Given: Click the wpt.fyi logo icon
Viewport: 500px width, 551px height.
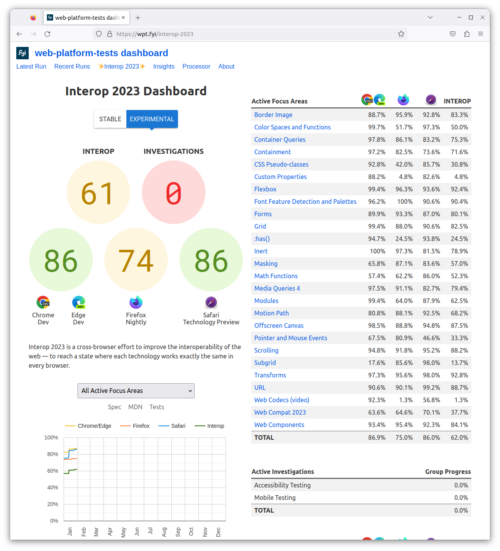Looking at the screenshot, I should (x=22, y=53).
